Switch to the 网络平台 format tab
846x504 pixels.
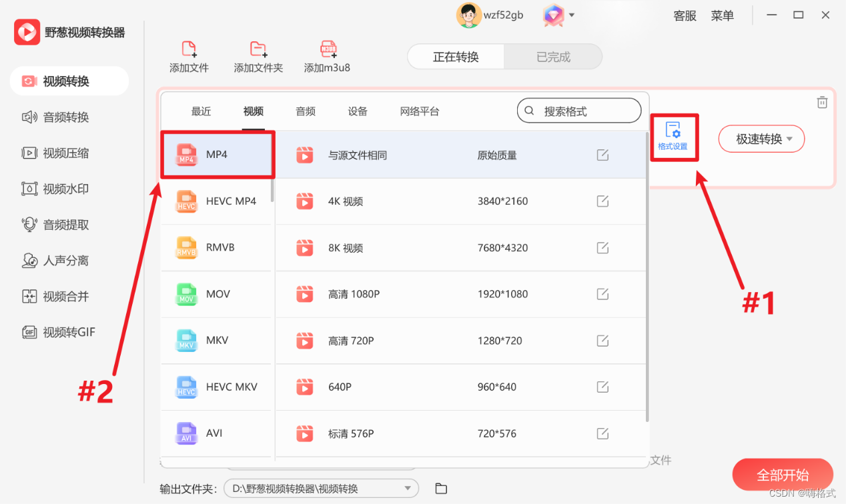pos(420,111)
